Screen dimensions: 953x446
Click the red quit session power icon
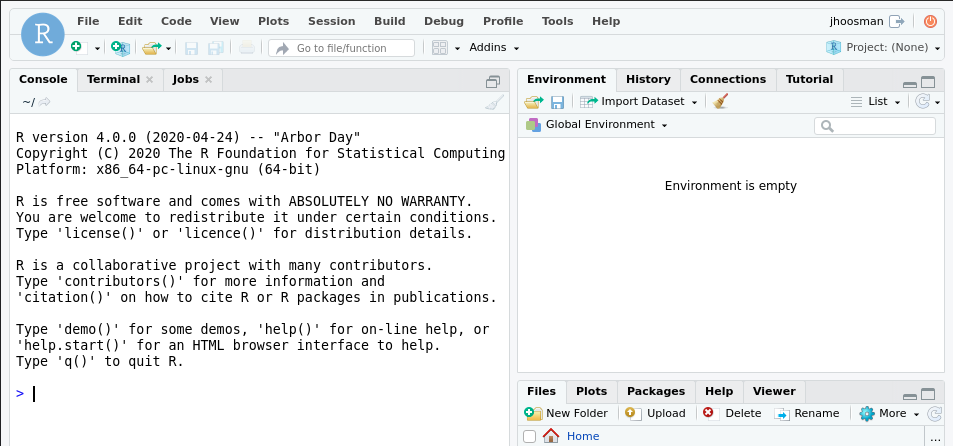point(931,21)
